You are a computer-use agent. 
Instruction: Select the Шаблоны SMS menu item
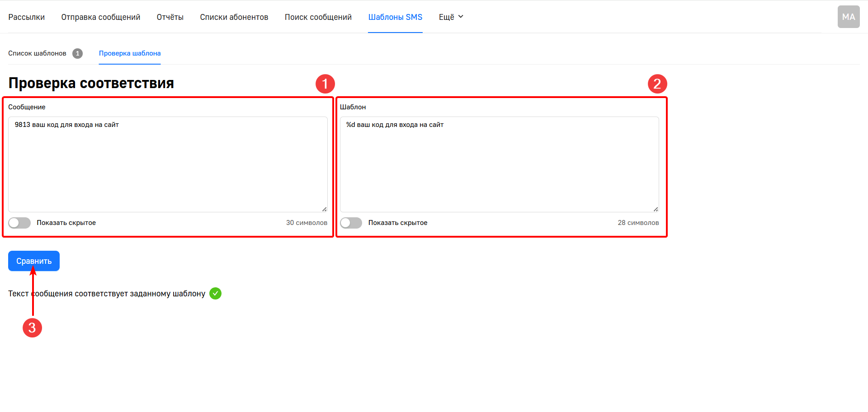pos(395,17)
